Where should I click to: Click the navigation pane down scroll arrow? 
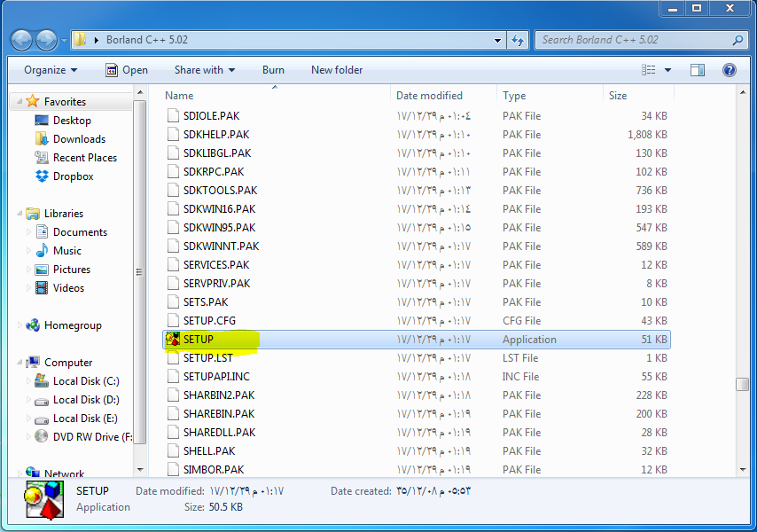coord(140,469)
